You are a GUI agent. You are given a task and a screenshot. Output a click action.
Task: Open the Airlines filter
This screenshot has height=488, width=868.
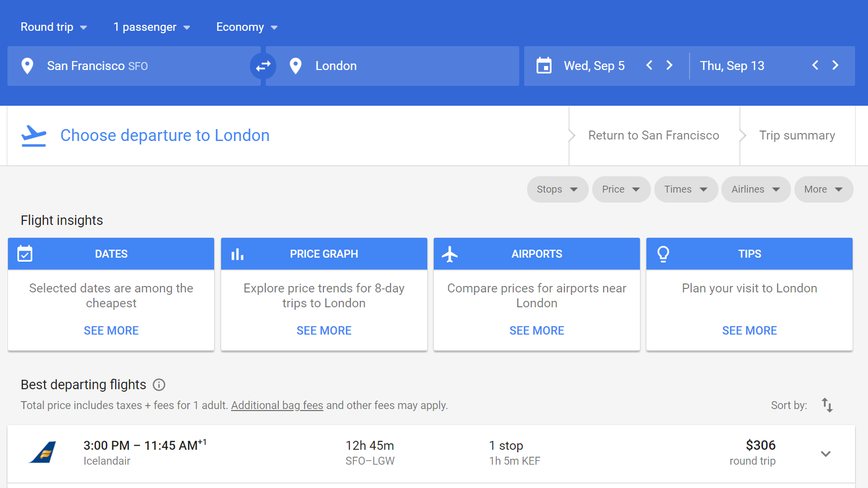pyautogui.click(x=755, y=189)
